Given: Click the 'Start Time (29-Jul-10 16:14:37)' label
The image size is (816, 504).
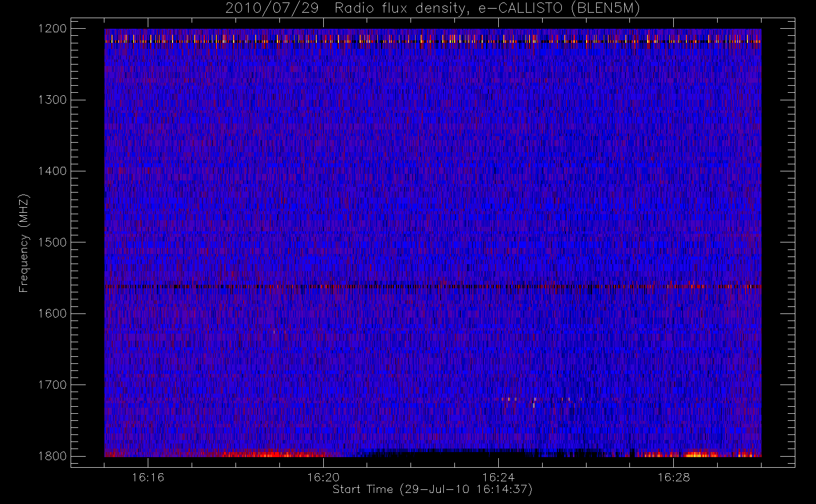Looking at the screenshot, I should [x=433, y=489].
